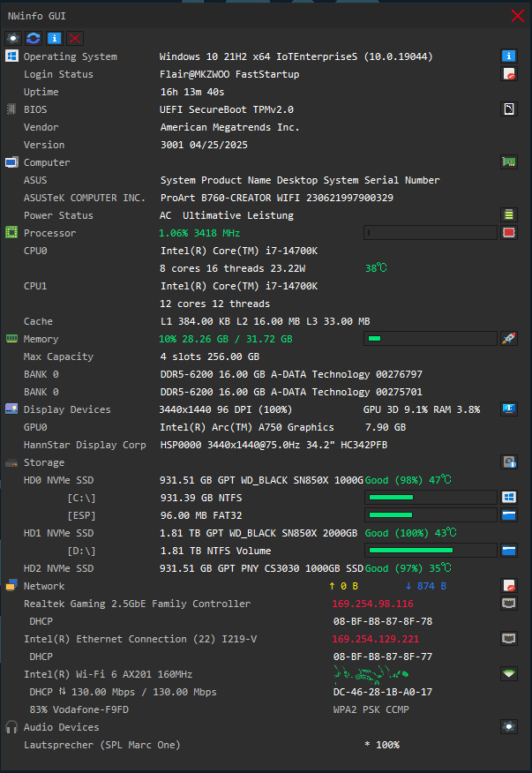This screenshot has width=532, height=773.
Task: Open the settings gear in the top toolbar
Action: pyautogui.click(x=13, y=39)
